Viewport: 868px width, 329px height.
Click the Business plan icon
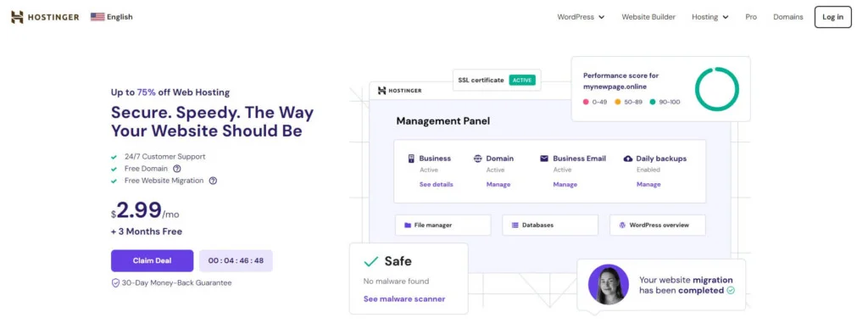pos(411,159)
